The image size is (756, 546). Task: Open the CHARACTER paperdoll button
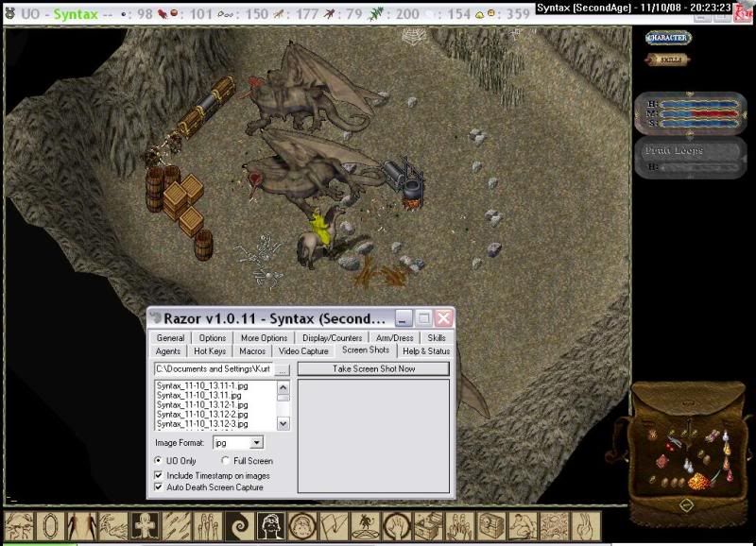668,38
